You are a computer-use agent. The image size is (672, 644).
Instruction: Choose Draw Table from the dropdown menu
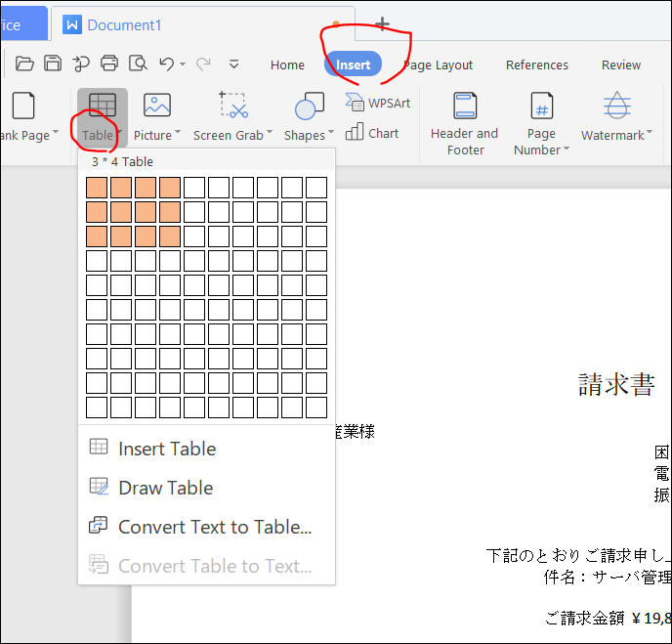tap(206, 488)
